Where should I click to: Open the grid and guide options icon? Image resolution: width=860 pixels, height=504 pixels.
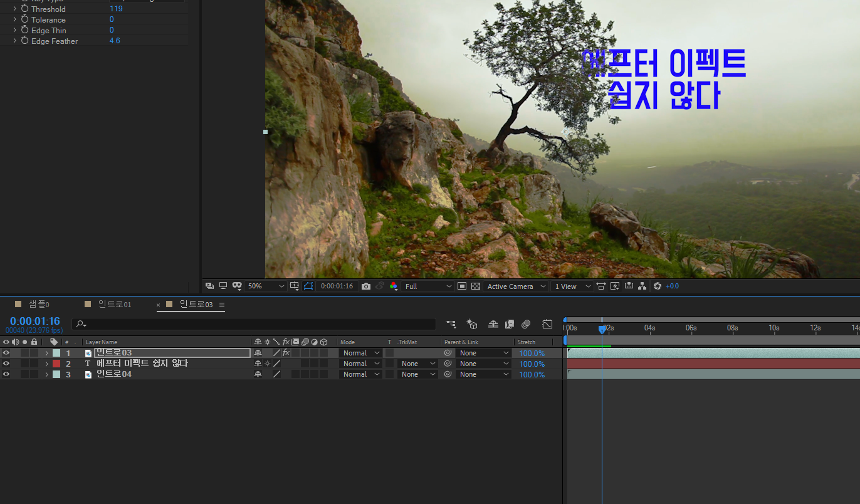pos(295,286)
